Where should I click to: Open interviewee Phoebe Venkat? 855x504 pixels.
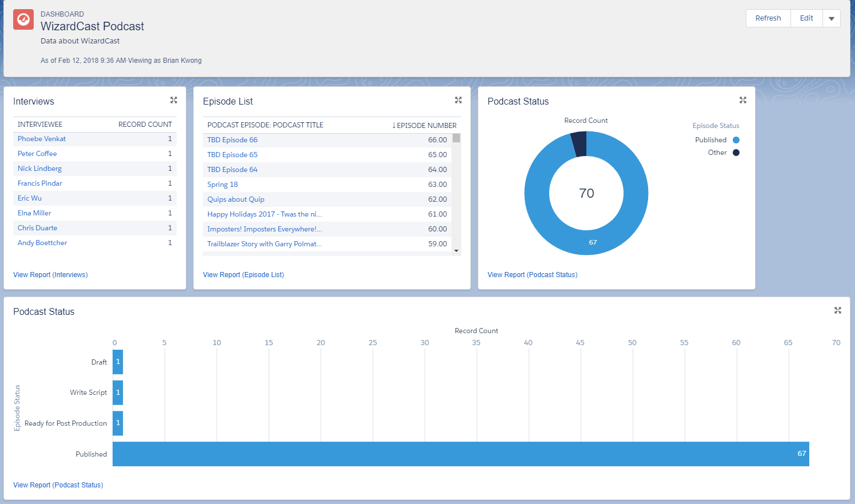click(42, 139)
